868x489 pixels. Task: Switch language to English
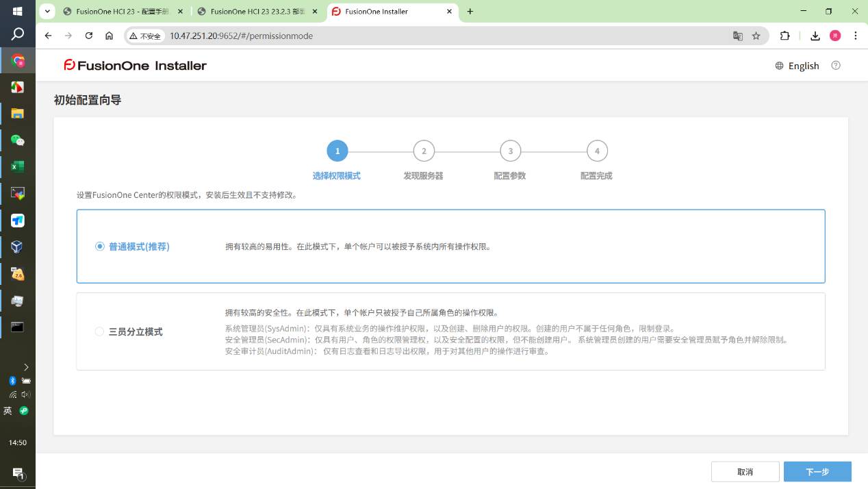[797, 66]
